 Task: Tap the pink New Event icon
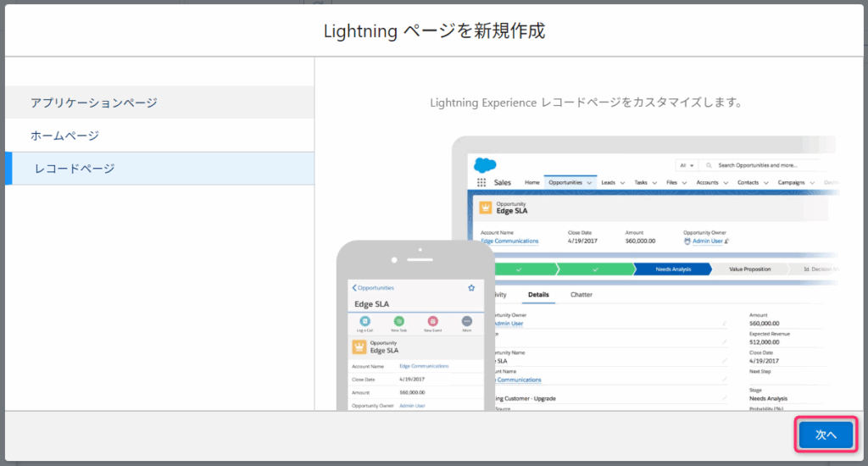tap(432, 322)
